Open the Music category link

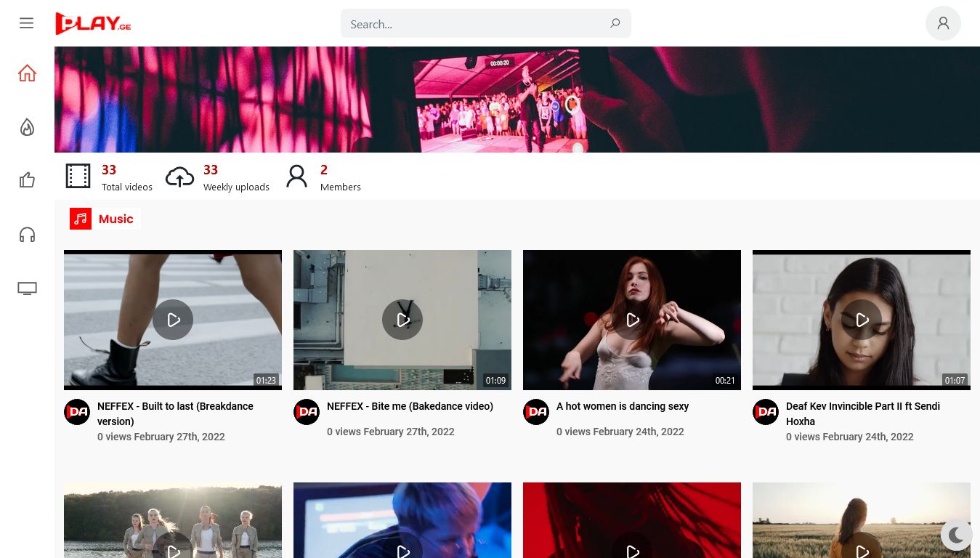(x=116, y=219)
